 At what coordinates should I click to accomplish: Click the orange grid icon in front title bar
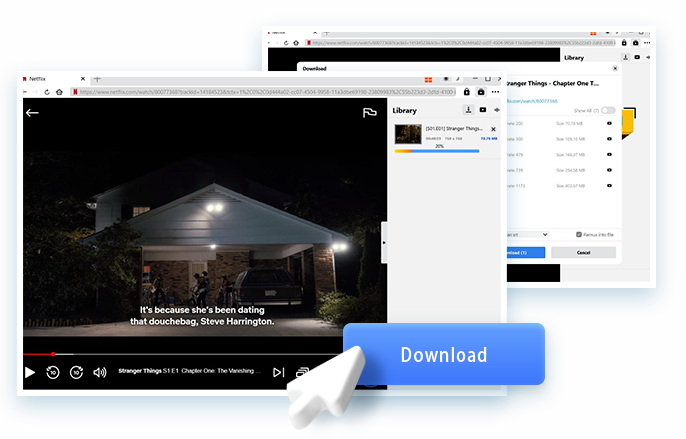pos(428,80)
